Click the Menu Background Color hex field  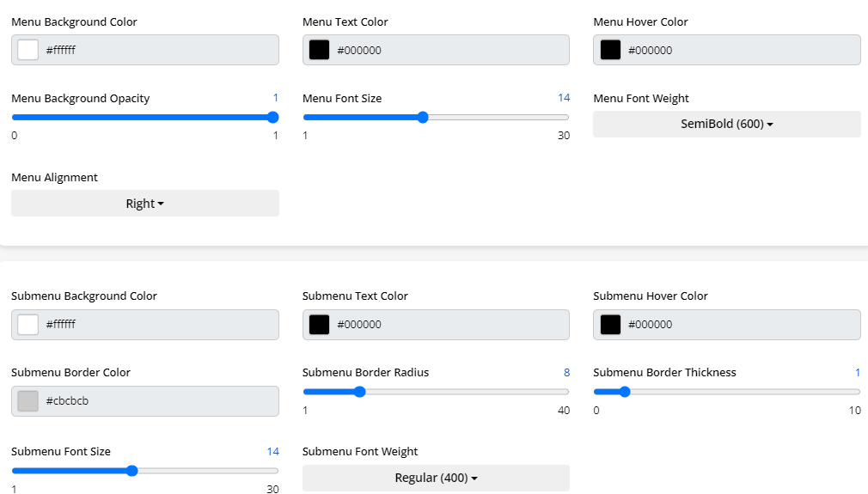click(159, 50)
